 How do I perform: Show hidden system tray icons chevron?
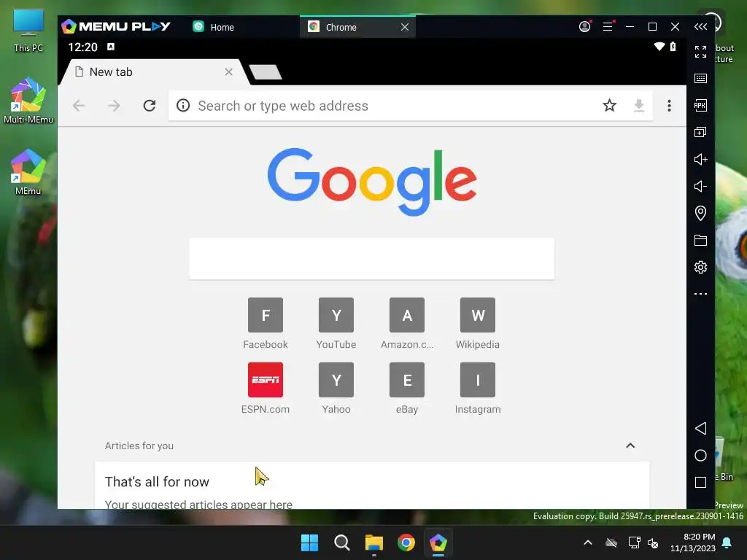(588, 542)
